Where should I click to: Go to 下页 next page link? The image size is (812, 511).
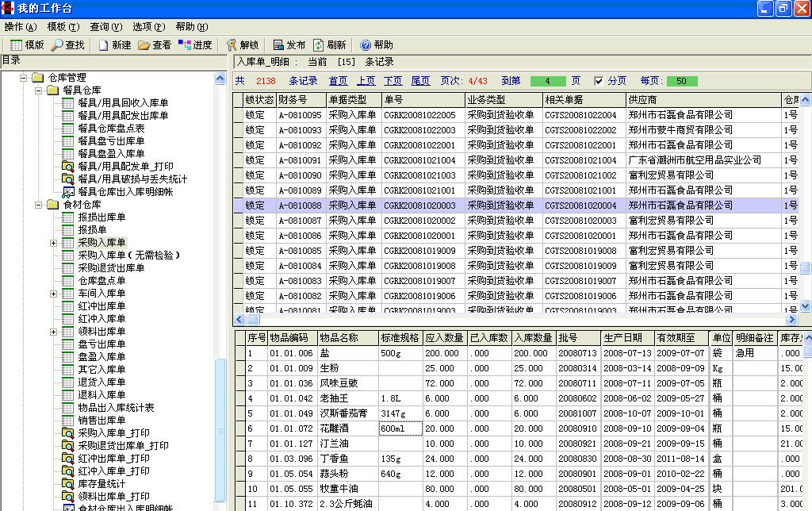pos(393,81)
